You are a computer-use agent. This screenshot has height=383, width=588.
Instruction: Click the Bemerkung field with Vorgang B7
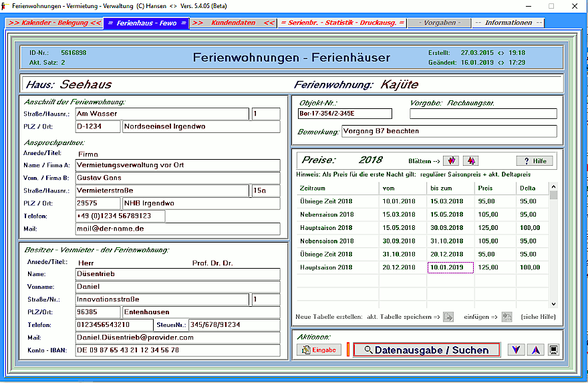(x=448, y=132)
